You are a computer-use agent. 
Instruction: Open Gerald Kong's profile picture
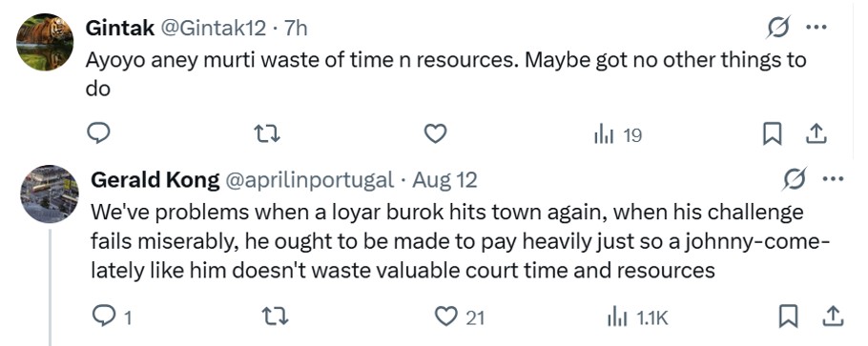pos(50,193)
